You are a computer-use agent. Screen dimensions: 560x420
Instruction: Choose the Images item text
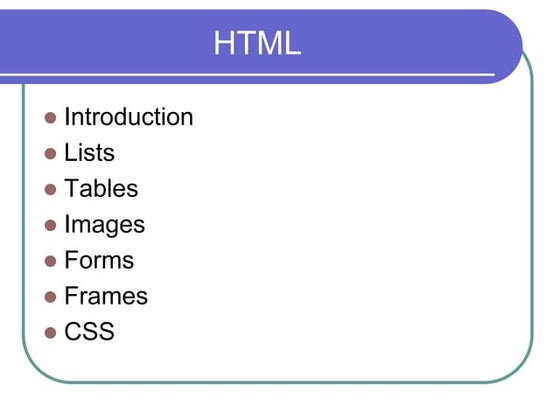pyautogui.click(x=105, y=225)
